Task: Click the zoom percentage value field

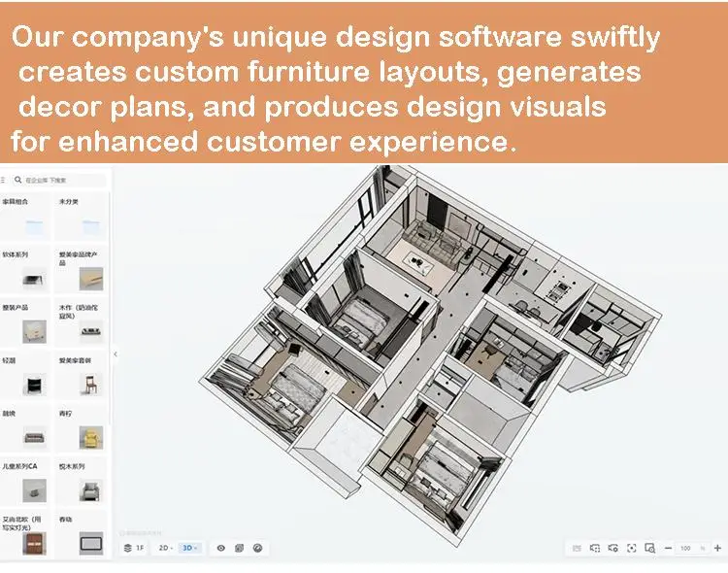Action: coord(692,549)
